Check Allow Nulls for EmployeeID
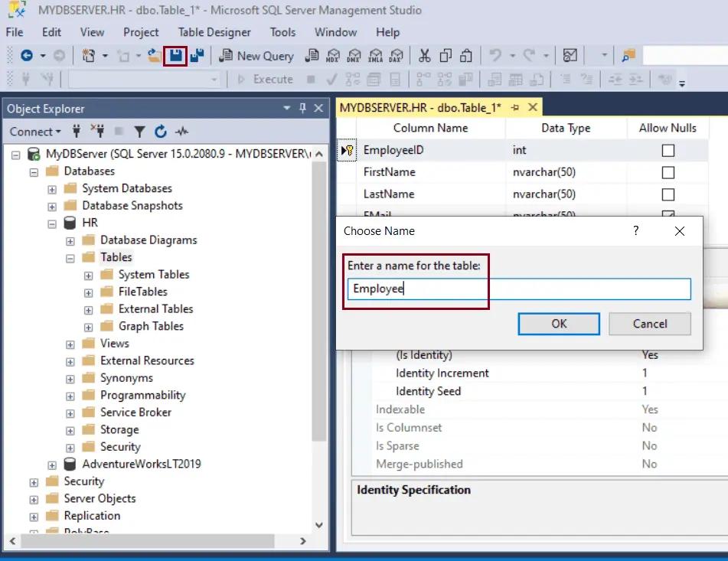Screen dimensions: 728x561 point(667,150)
